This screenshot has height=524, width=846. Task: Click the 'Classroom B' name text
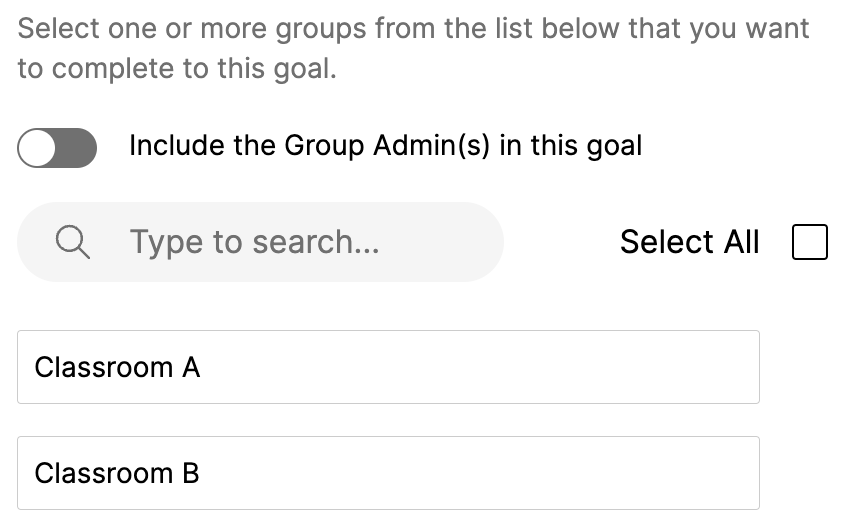[117, 473]
